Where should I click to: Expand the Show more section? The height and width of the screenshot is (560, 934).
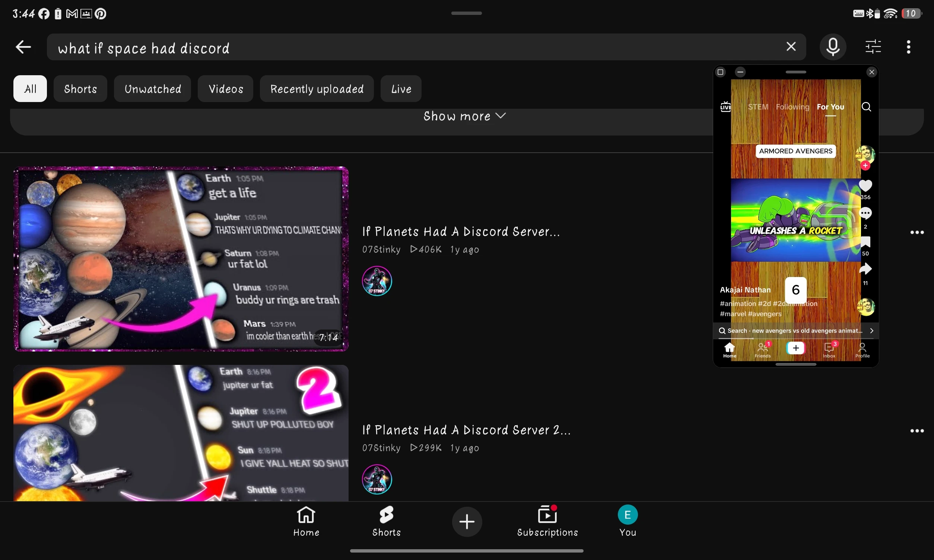[464, 116]
